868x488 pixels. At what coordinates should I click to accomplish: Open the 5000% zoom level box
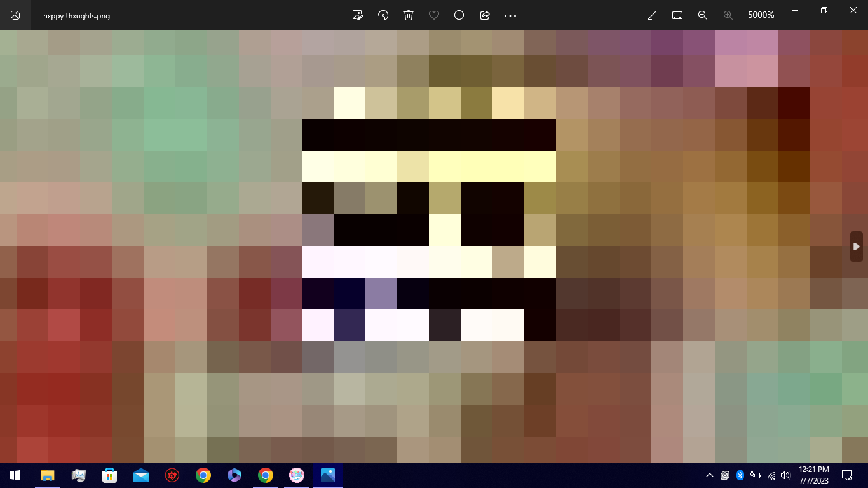click(x=761, y=15)
